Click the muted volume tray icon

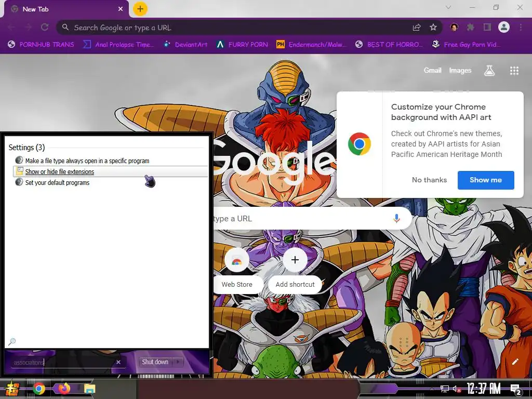pyautogui.click(x=457, y=389)
